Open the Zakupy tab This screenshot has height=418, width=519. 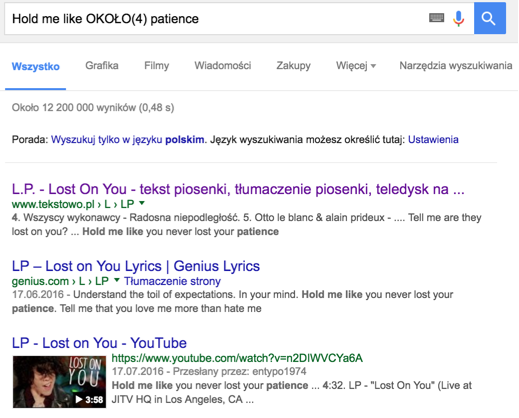click(x=293, y=66)
